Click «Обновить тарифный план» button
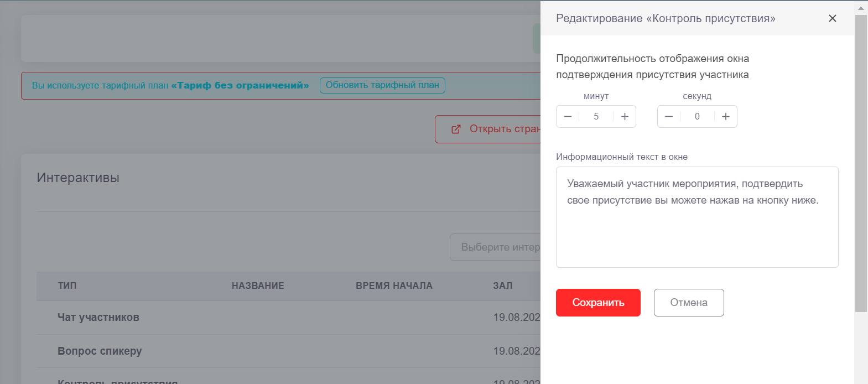The width and height of the screenshot is (868, 384). [382, 85]
